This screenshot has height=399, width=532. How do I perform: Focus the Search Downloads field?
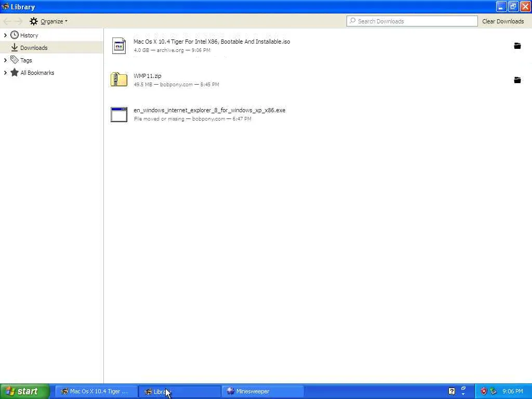point(412,21)
